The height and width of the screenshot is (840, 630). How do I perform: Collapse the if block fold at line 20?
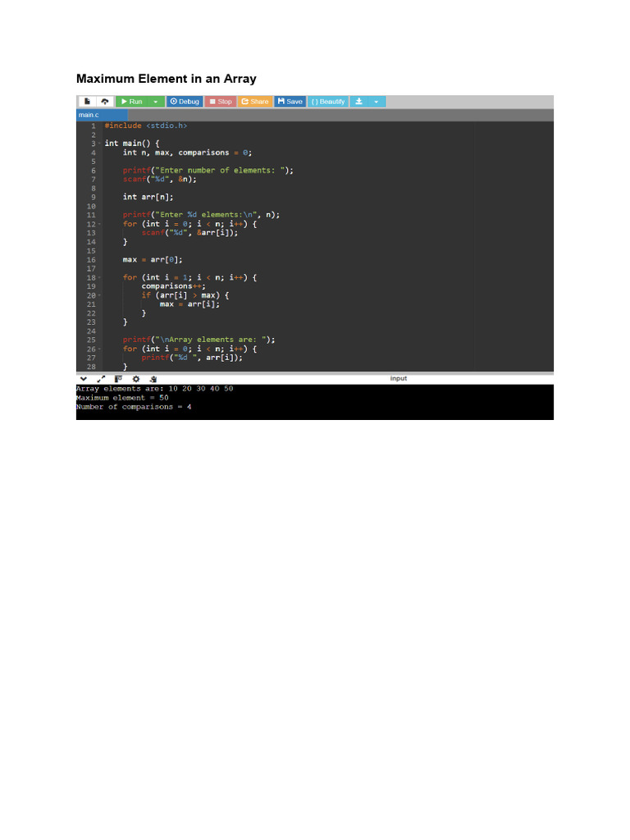click(99, 295)
